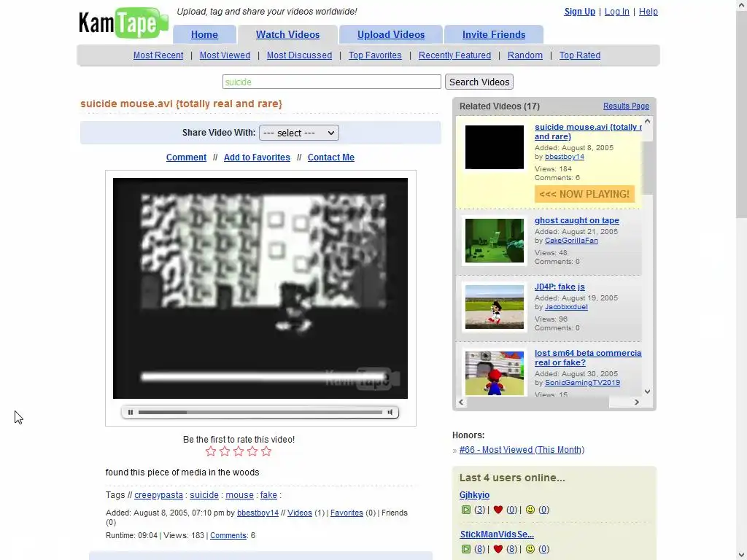This screenshot has width=747, height=560.
Task: Rate the video five stars
Action: (266, 451)
